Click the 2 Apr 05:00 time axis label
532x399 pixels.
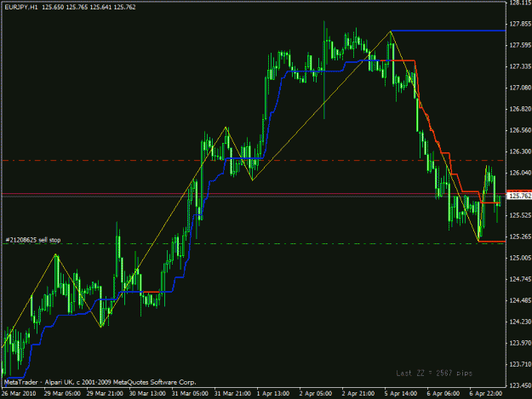coord(316,394)
